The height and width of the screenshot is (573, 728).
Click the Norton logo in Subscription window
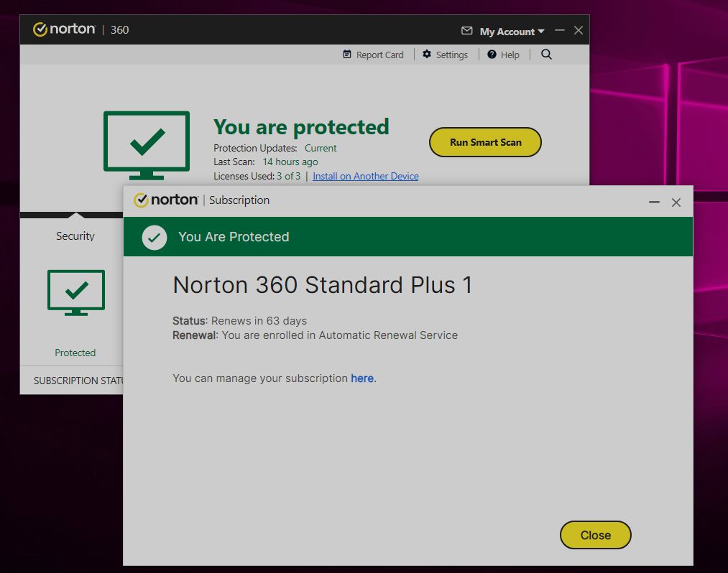166,200
